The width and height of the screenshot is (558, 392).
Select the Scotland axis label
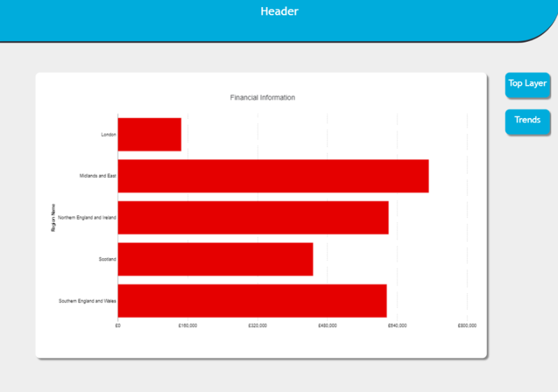click(x=107, y=259)
